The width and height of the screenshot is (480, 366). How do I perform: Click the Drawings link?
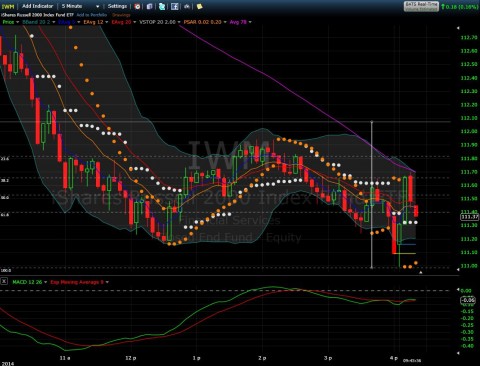(x=121, y=15)
